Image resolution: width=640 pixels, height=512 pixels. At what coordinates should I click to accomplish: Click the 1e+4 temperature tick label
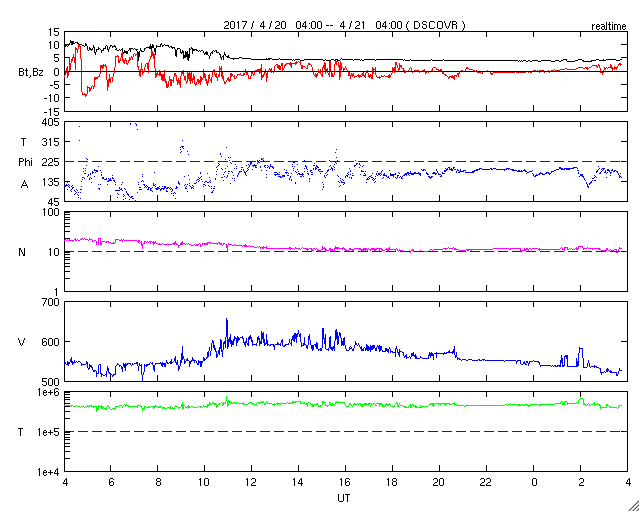pyautogui.click(x=49, y=472)
